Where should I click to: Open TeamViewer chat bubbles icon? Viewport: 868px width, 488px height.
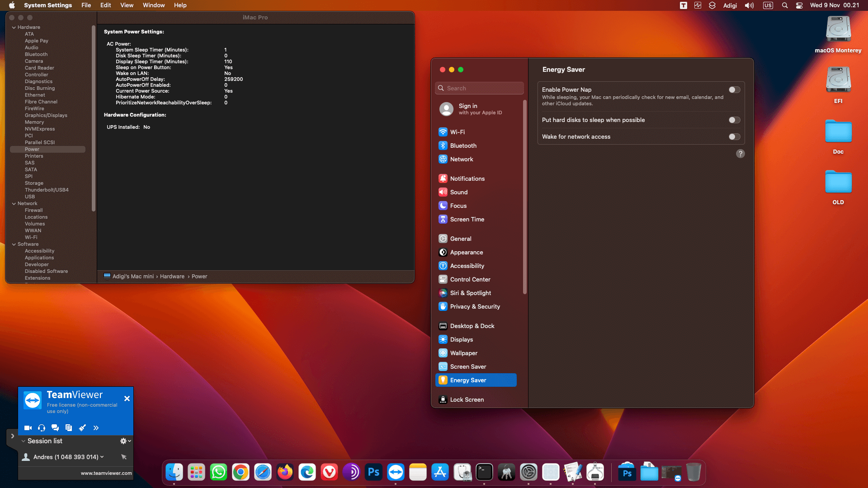[x=55, y=427]
